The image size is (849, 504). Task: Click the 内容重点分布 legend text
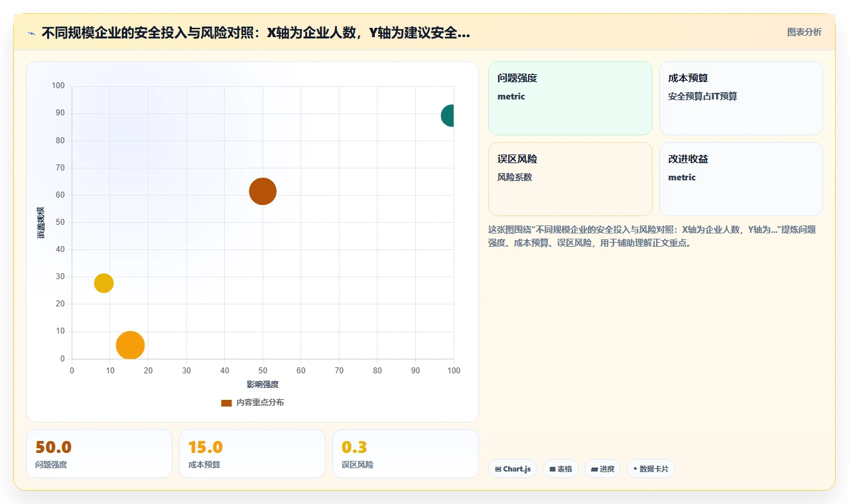click(x=260, y=403)
